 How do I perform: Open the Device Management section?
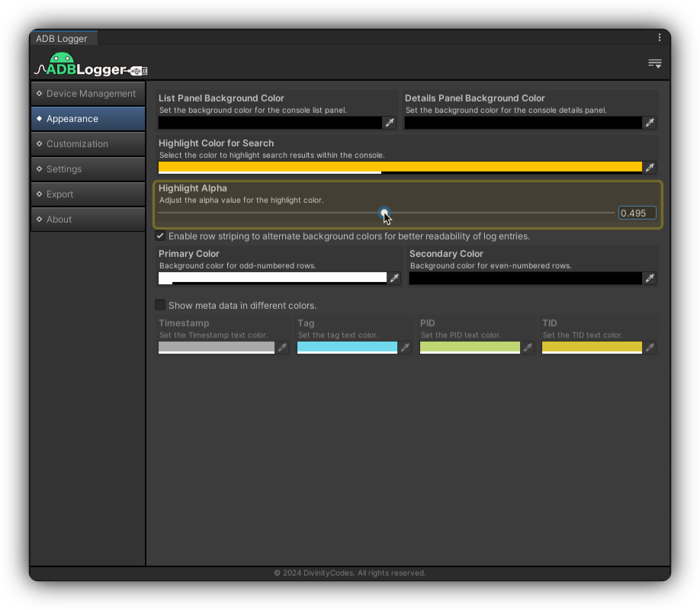click(x=88, y=94)
